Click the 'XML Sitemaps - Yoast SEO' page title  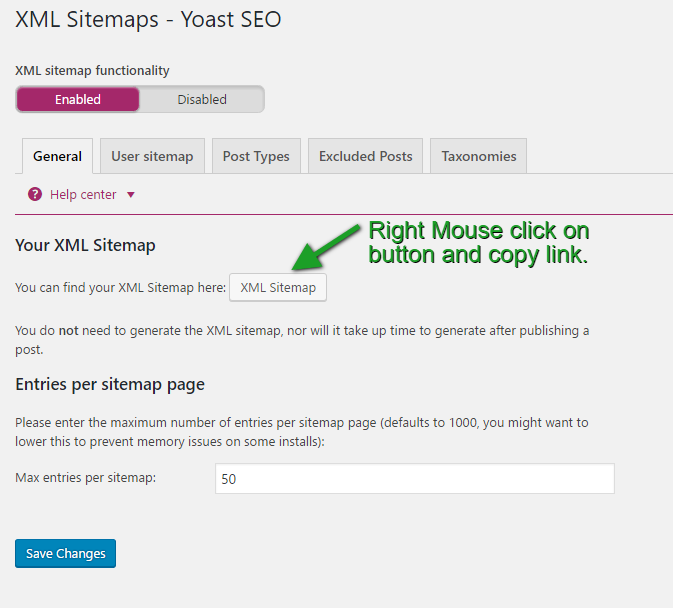pyautogui.click(x=148, y=19)
